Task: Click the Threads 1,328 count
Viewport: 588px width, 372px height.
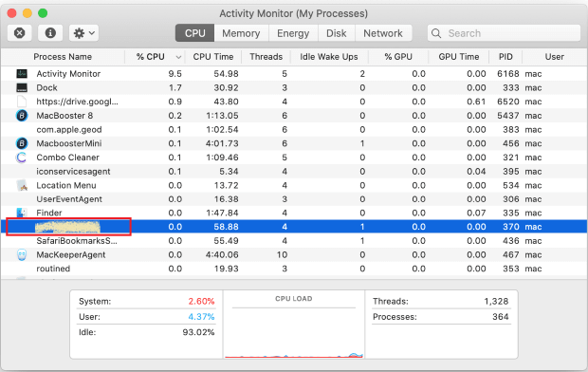Action: [496, 302]
